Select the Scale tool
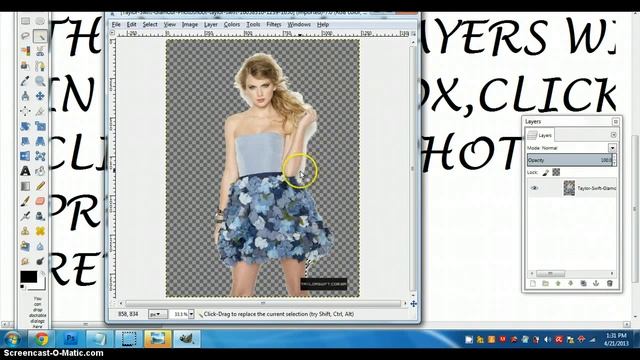 click(x=40, y=126)
